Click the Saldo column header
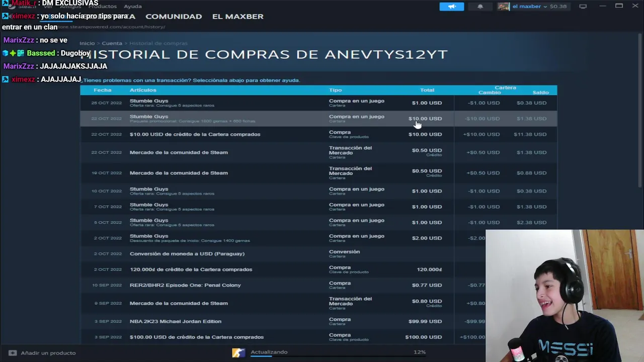644x362 pixels. 540,93
